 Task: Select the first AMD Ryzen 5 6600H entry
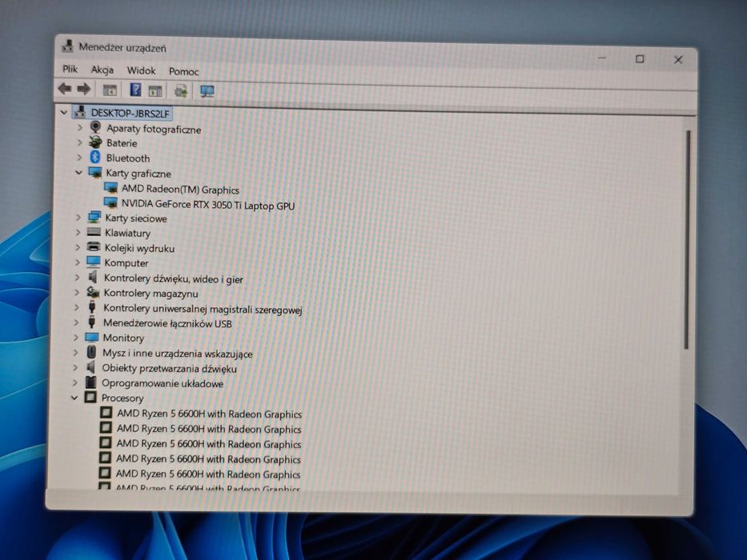[209, 414]
